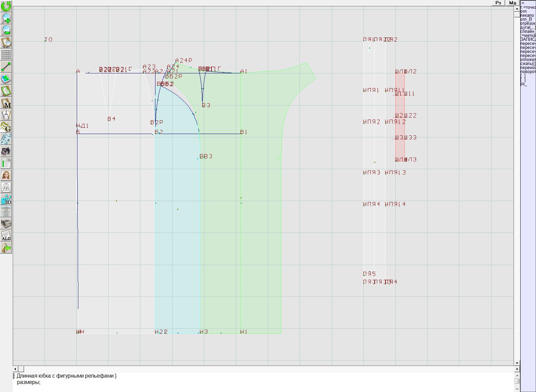
Task: Click the camera snapshot icon
Action: coord(6,151)
